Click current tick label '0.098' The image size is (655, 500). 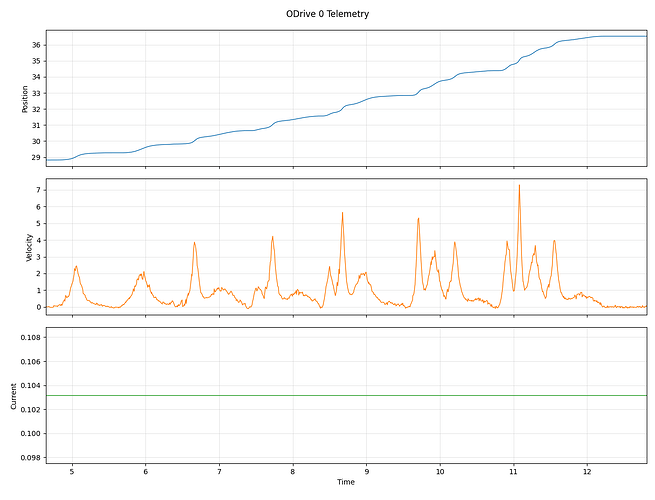(30, 457)
